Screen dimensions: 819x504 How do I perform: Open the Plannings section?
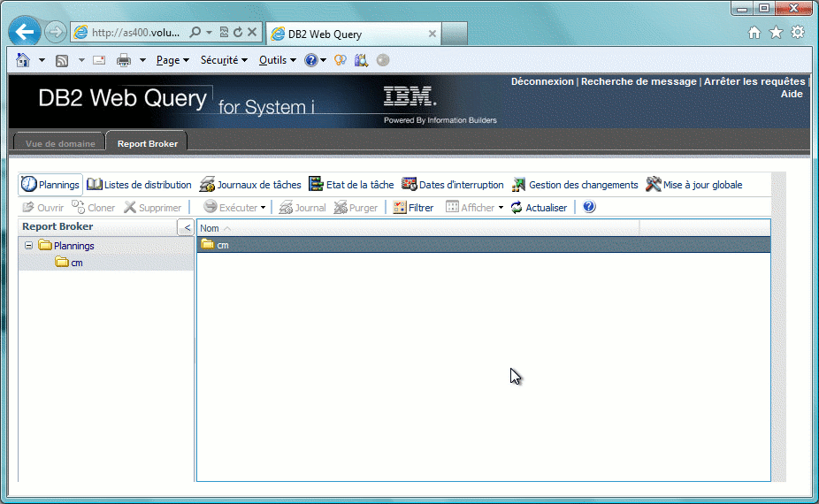pos(50,185)
